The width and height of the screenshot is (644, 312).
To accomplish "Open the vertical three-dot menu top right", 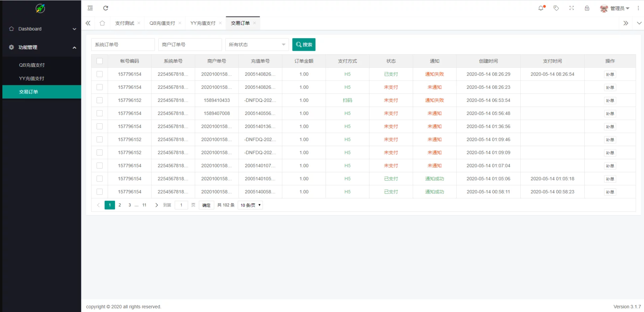I will coord(638,8).
